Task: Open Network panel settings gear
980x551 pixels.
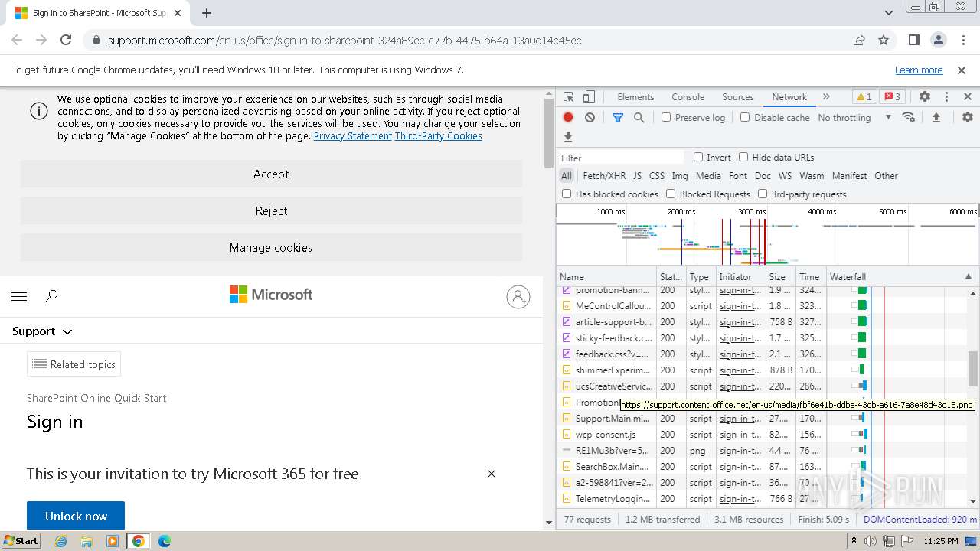Action: click(968, 118)
